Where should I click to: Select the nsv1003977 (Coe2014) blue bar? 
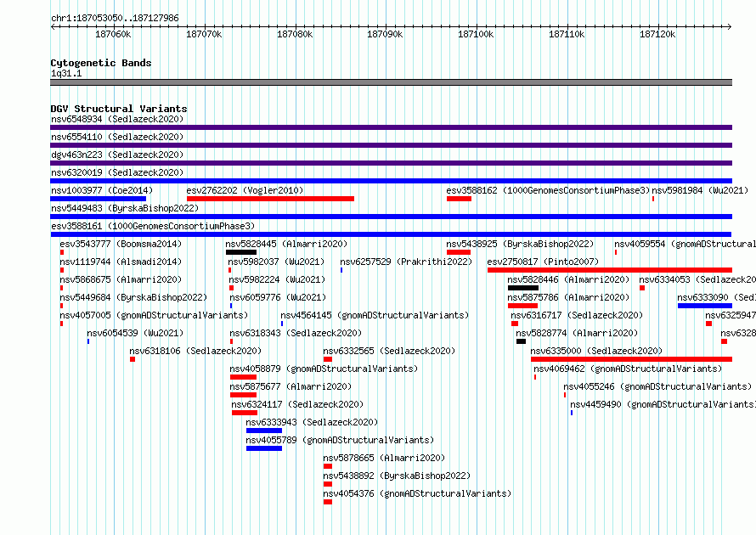99,199
